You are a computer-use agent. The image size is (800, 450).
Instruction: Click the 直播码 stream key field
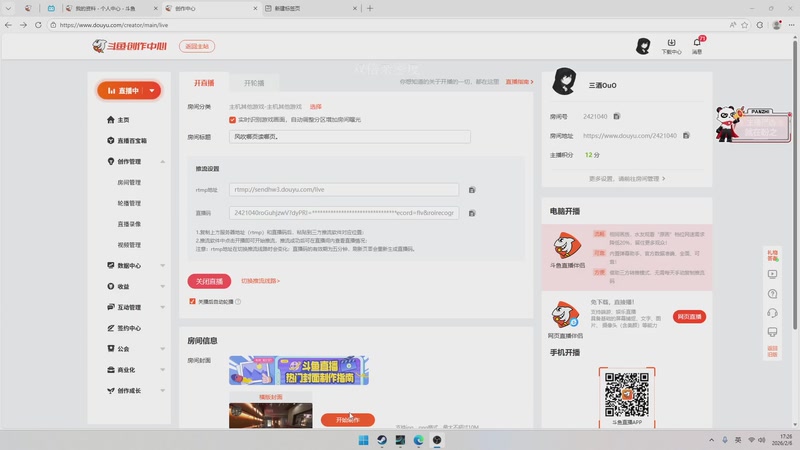[344, 213]
